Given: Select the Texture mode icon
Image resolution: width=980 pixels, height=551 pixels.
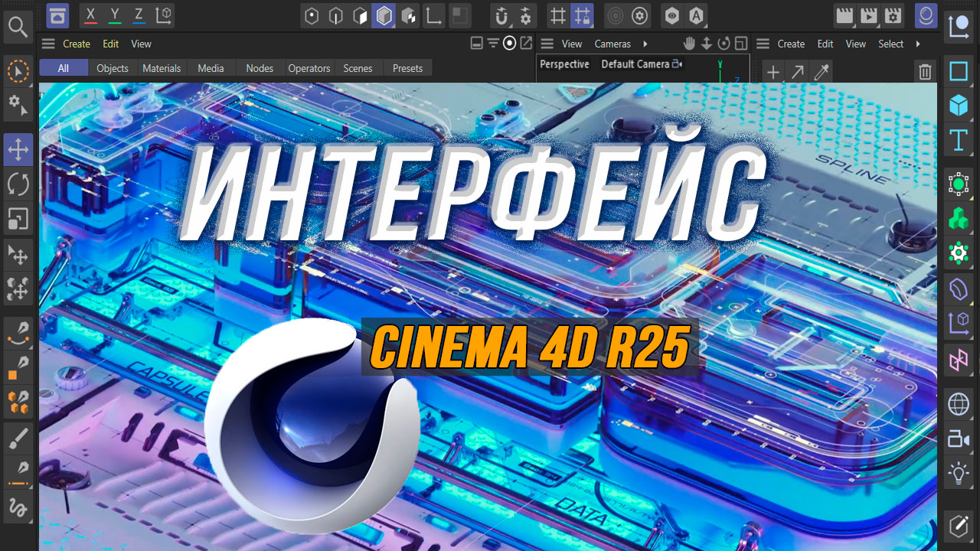Looking at the screenshot, I should pos(408,15).
